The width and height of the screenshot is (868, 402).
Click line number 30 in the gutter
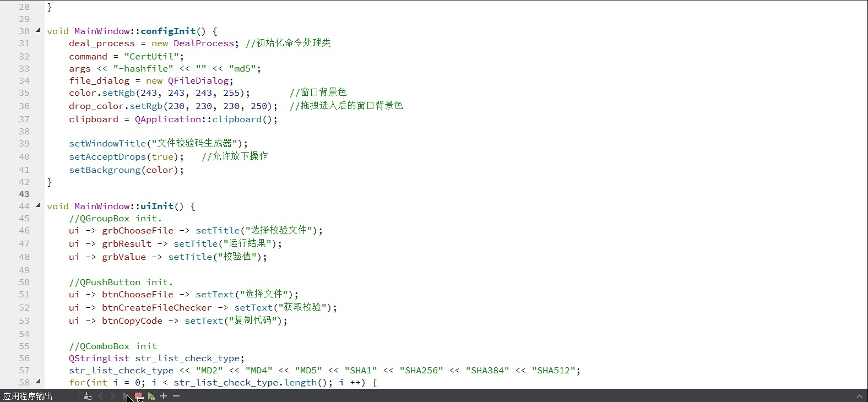(24, 31)
